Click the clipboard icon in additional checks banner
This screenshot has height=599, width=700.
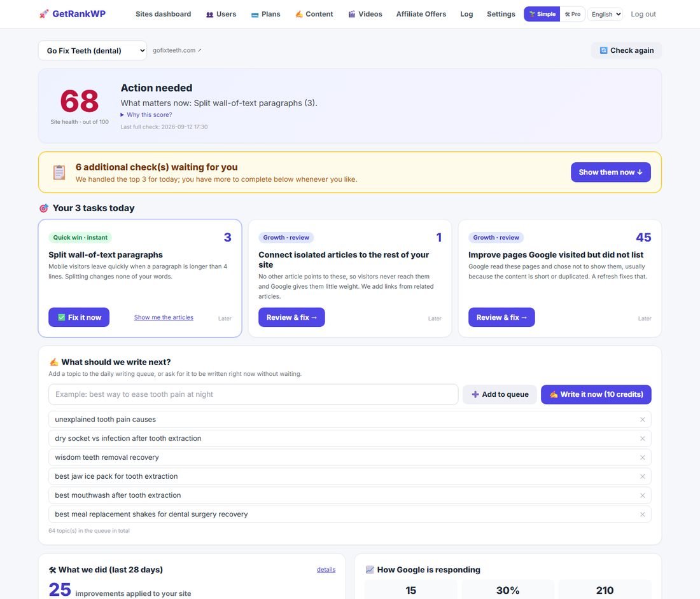point(59,172)
